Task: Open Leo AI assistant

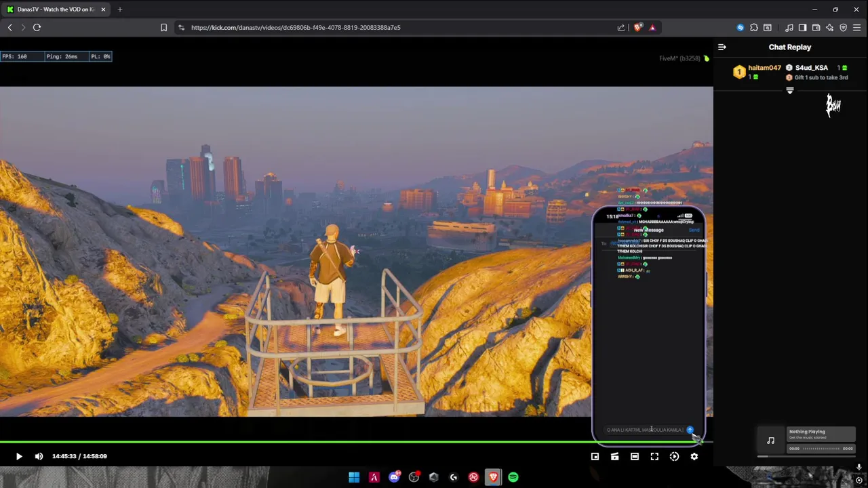Action: point(830,28)
